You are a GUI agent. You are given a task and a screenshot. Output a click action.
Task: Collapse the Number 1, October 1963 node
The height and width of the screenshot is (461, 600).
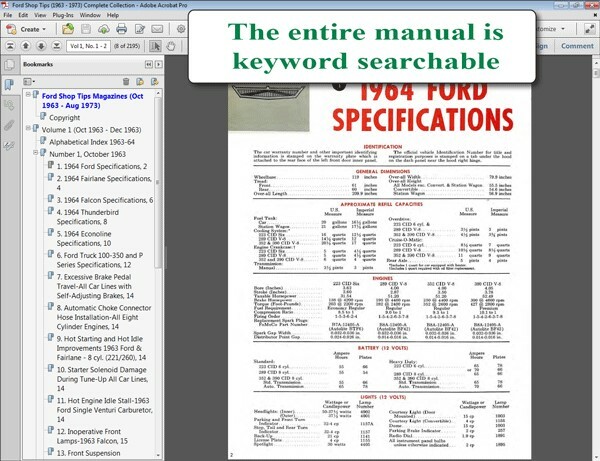click(x=35, y=153)
